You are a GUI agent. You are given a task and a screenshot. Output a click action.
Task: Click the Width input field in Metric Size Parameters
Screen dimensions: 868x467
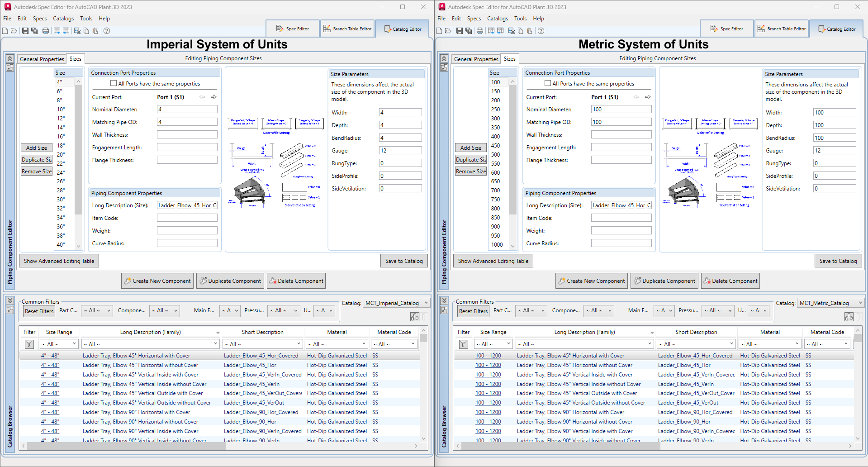[834, 113]
